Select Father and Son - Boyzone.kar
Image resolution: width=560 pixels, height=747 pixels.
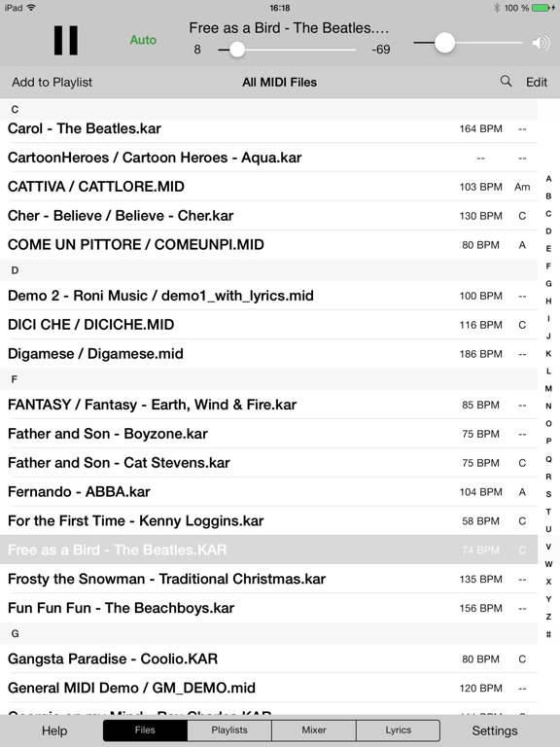pyautogui.click(x=269, y=434)
